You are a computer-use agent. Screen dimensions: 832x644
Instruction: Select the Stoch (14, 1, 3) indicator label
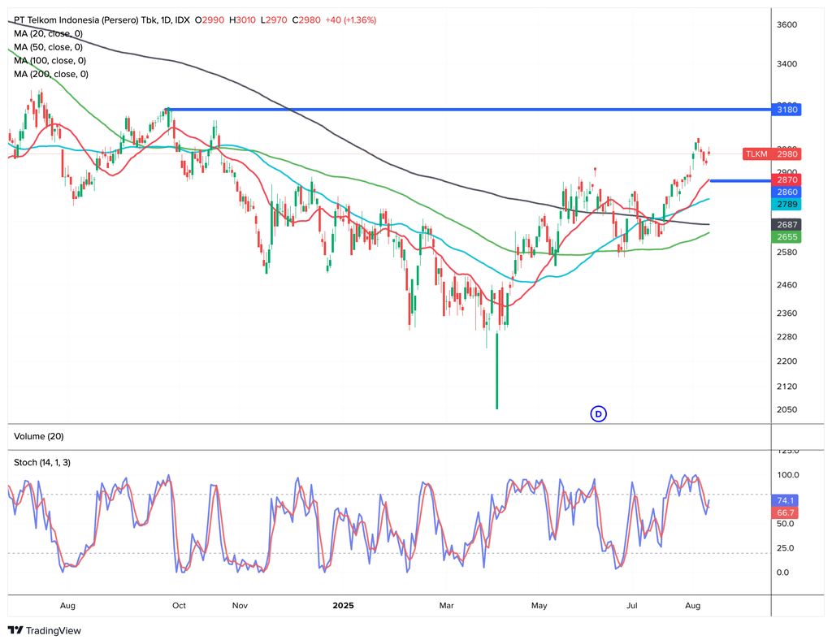[42, 462]
